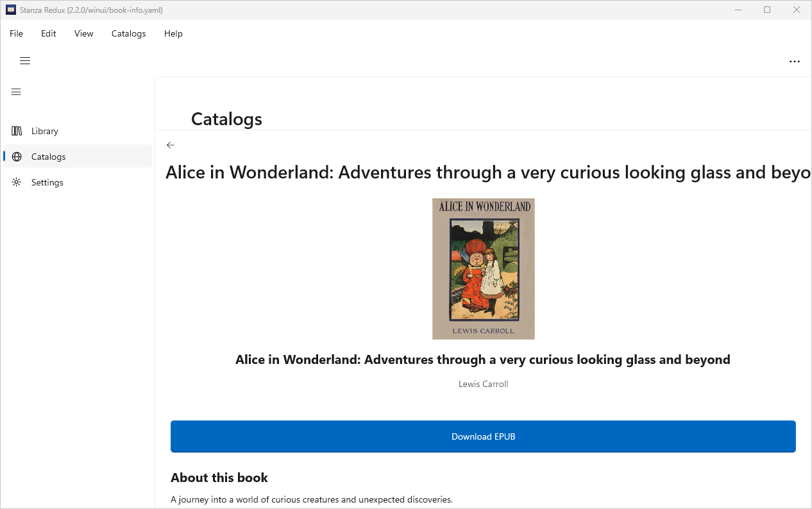This screenshot has height=509, width=812.
Task: Click the Settings gear icon
Action: click(x=17, y=182)
